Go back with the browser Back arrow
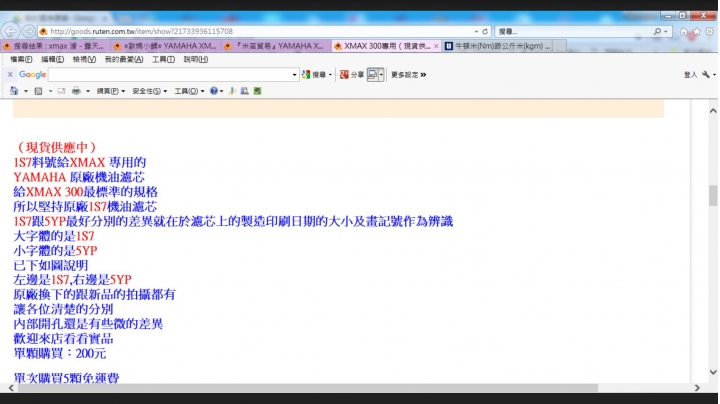 pyautogui.click(x=10, y=31)
